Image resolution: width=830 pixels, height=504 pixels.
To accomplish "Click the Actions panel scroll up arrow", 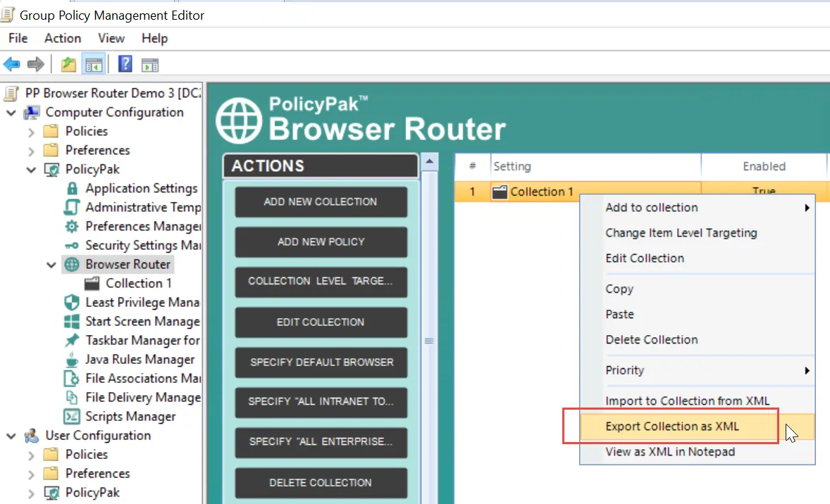I will (x=428, y=162).
